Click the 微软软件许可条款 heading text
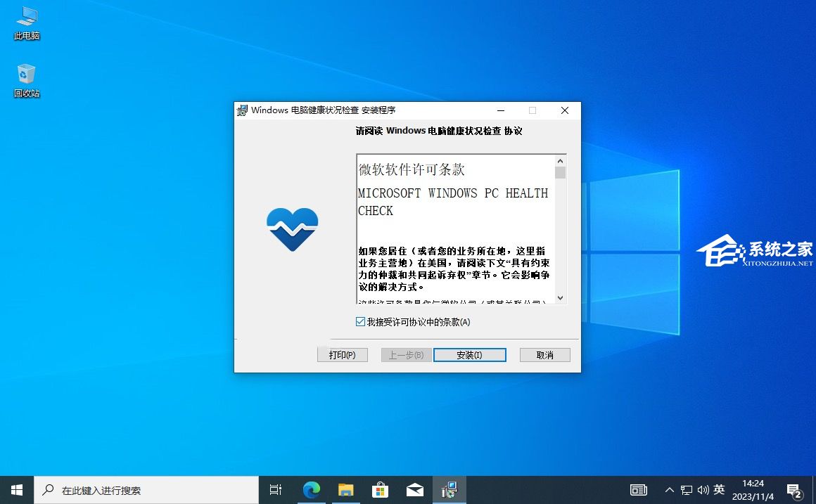This screenshot has height=504, width=816. tap(411, 169)
